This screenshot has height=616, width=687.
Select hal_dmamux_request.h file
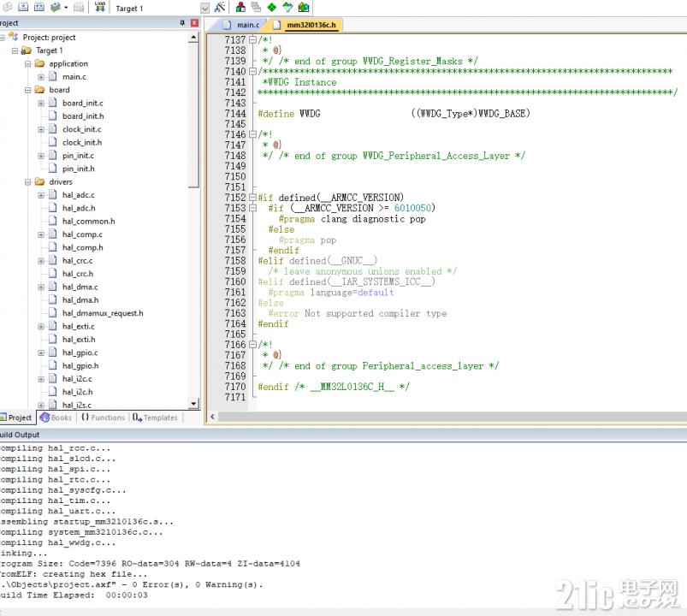(103, 313)
